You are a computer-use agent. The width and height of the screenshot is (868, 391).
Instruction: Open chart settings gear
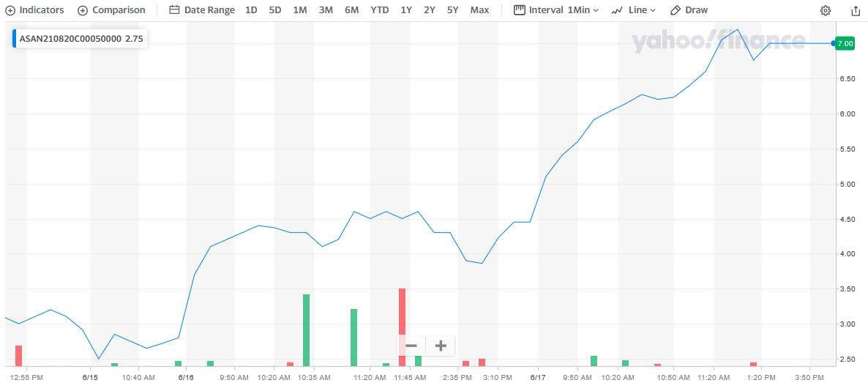coord(826,10)
